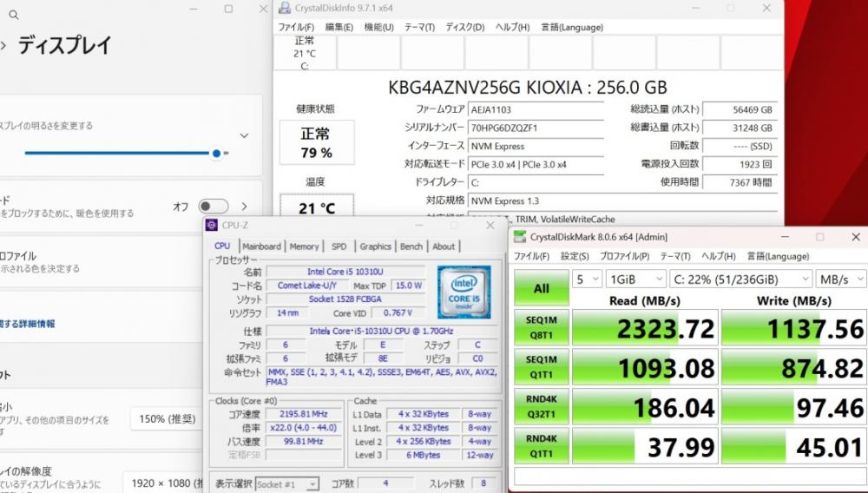
Task: Run the SEQ1M Q1T1 test
Action: point(542,367)
